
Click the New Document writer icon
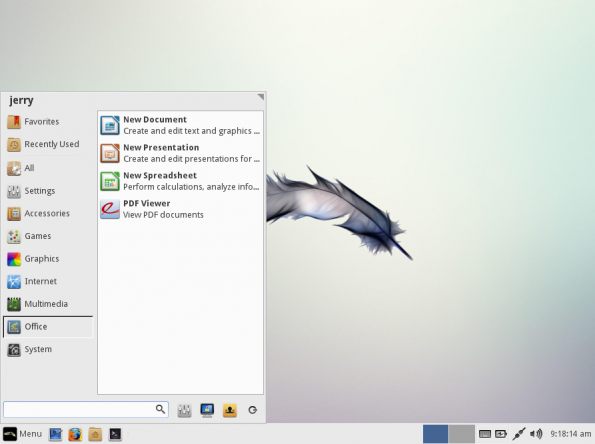pos(110,125)
